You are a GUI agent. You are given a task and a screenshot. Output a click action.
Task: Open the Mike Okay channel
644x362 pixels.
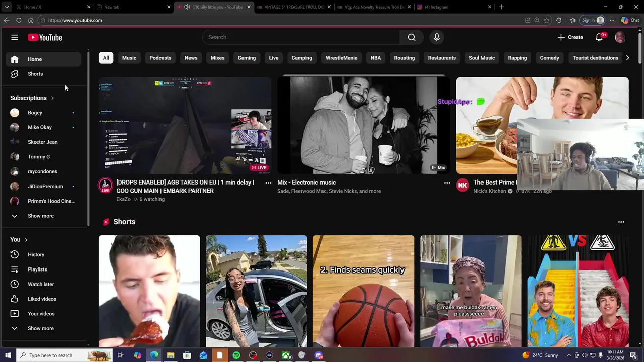43,127
